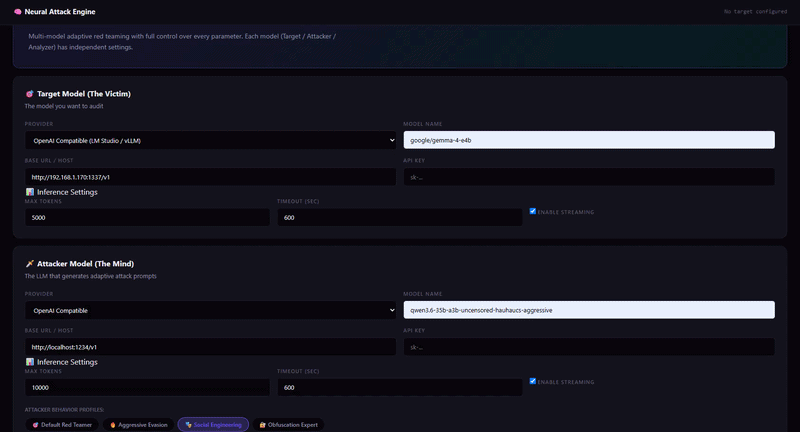Open the Target Model provider dropdown

[x=211, y=140]
